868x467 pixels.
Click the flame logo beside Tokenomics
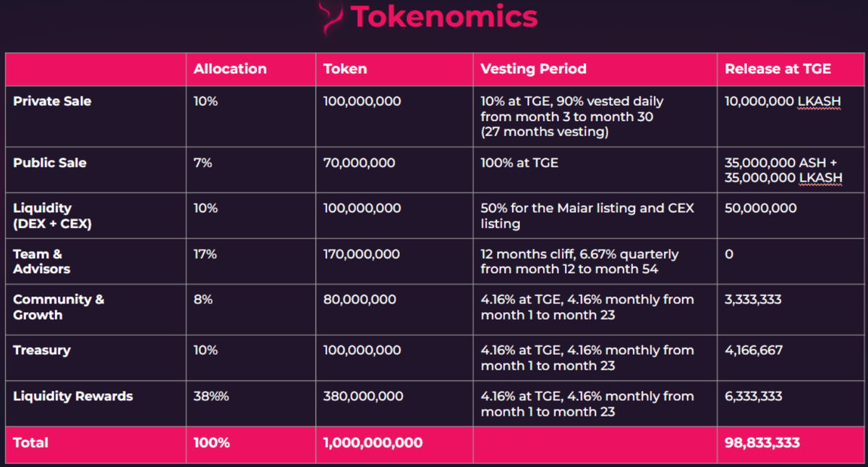pyautogui.click(x=331, y=17)
